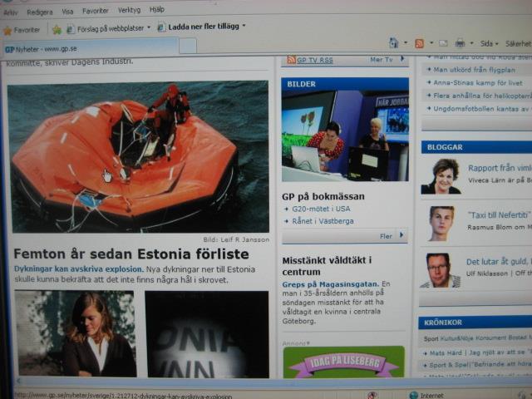Open headline Misstänkt våldtäkt i centrum
Screen dimensions: 532x399
click(327, 266)
